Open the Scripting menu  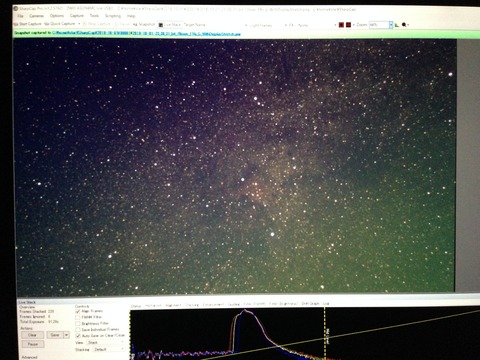coord(113,16)
